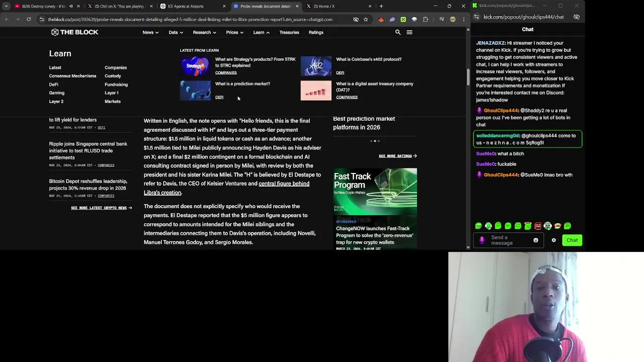
Task: Expand the Data dropdown menu
Action: (176, 32)
